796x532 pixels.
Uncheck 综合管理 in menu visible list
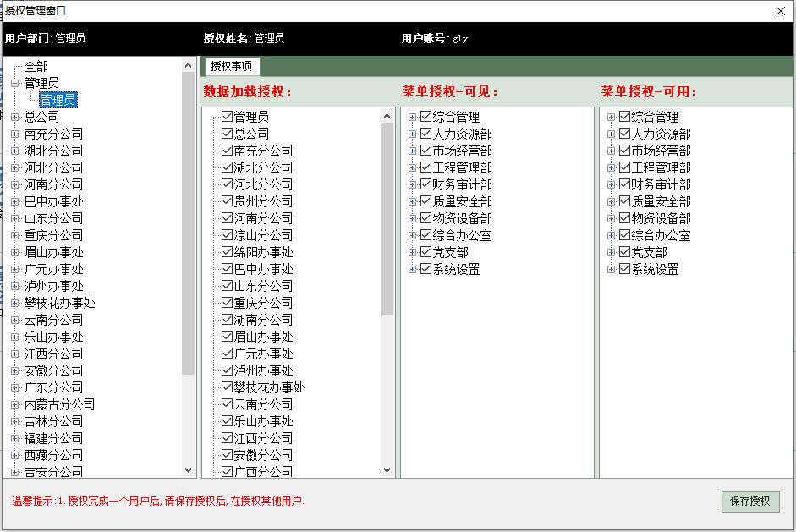(x=426, y=117)
